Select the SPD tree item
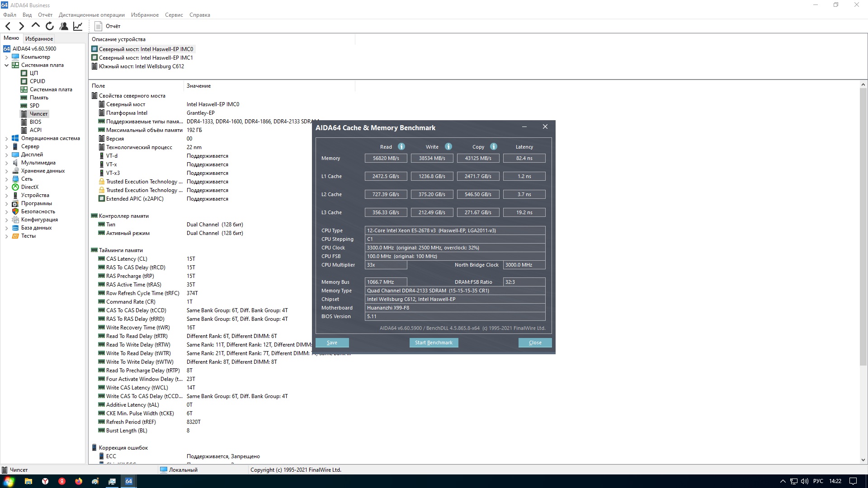The image size is (868, 488). pos(34,106)
